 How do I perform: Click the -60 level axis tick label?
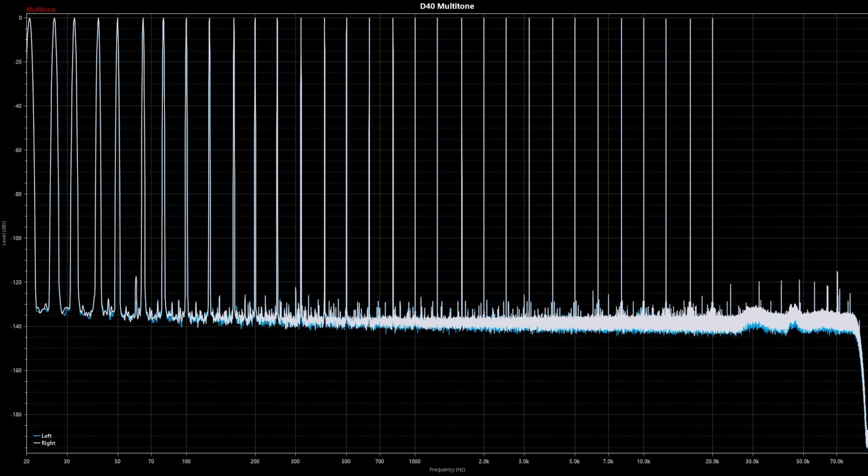coord(18,150)
